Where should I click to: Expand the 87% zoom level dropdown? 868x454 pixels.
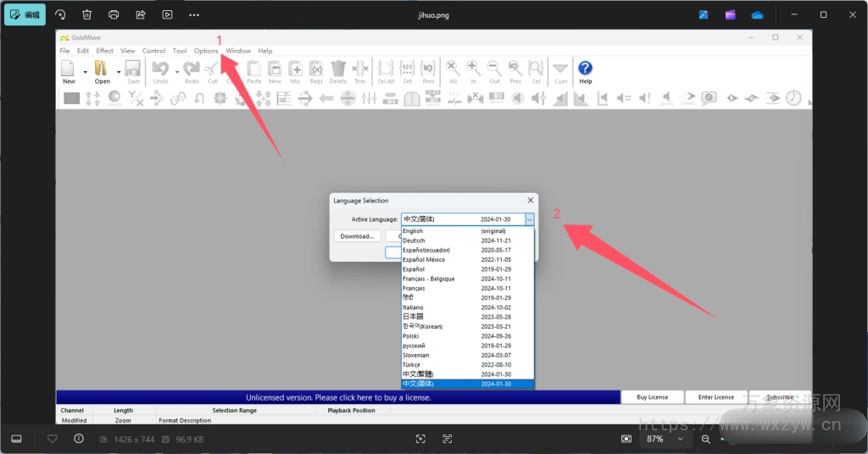(x=680, y=439)
